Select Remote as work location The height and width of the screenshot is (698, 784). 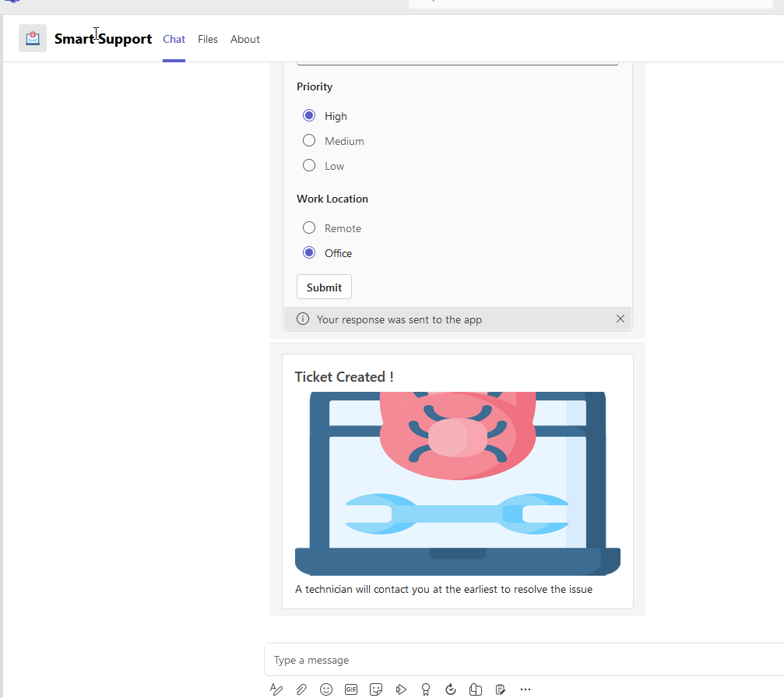tap(309, 227)
